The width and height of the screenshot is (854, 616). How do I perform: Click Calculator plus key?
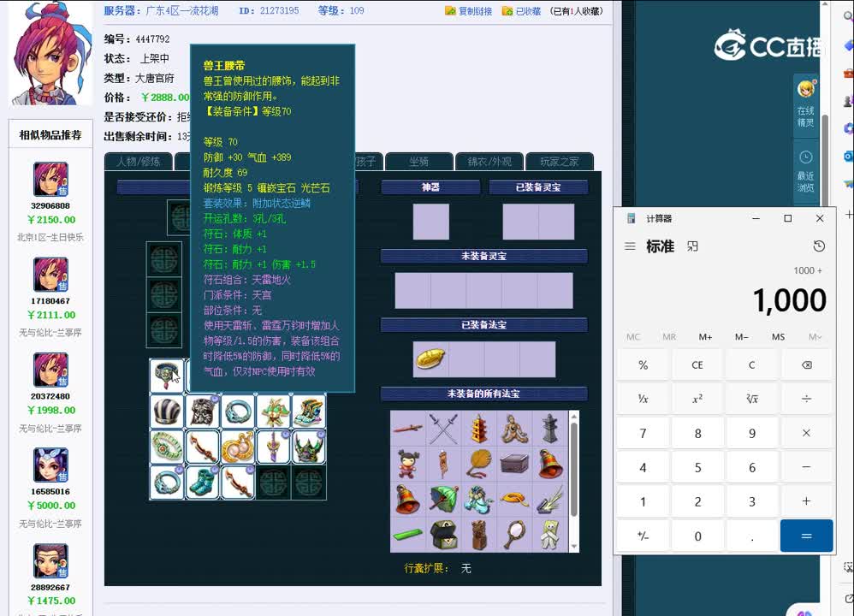point(807,501)
